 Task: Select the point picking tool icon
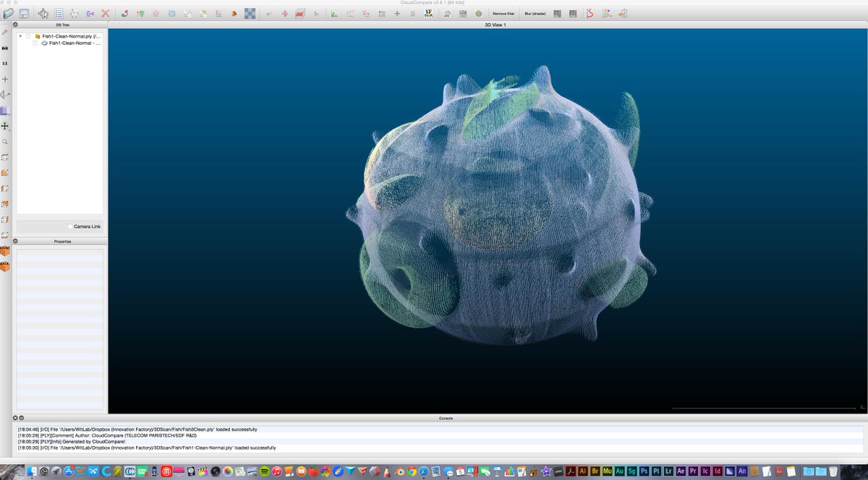(x=43, y=14)
